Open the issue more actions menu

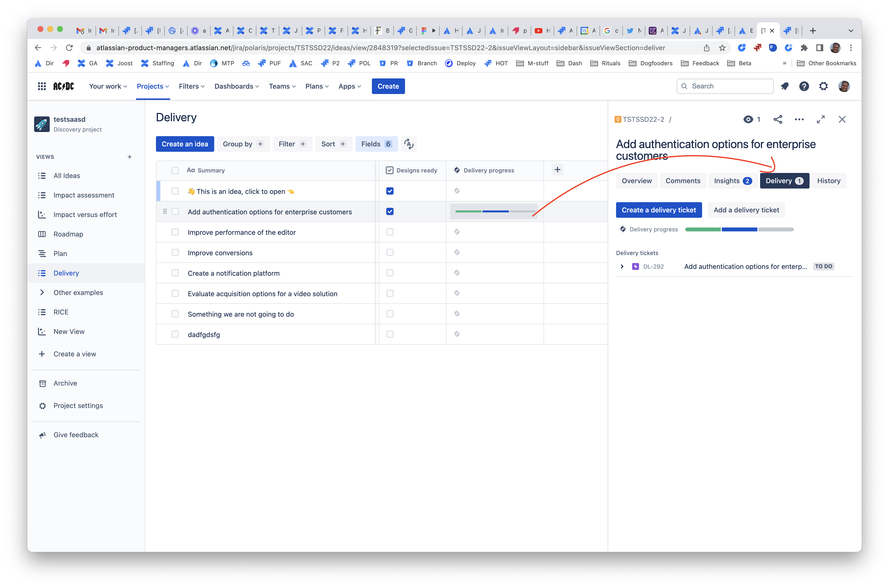[x=799, y=119]
